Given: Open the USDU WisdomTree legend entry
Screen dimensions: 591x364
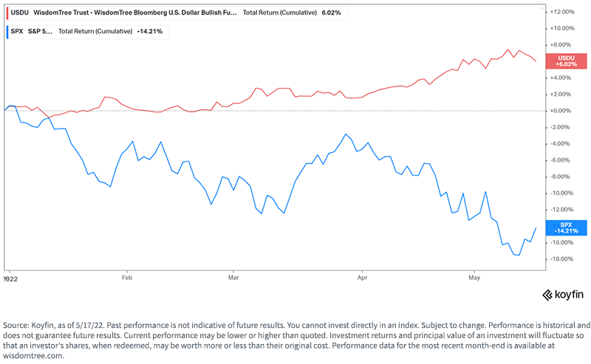Looking at the screenshot, I should [x=177, y=13].
